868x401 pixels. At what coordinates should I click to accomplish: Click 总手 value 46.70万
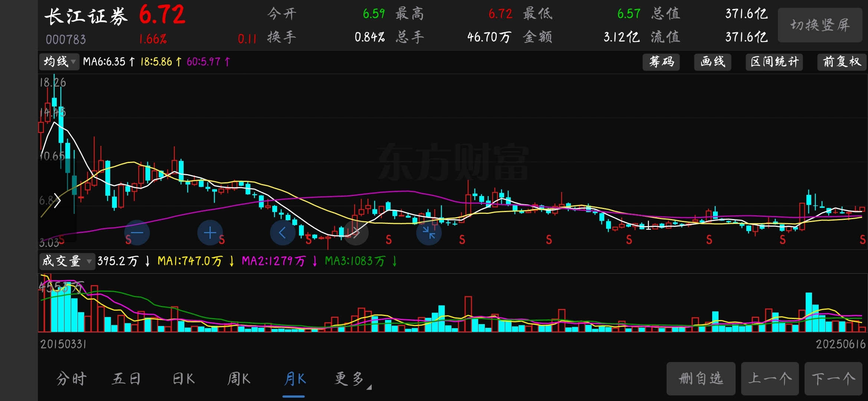[x=489, y=37]
